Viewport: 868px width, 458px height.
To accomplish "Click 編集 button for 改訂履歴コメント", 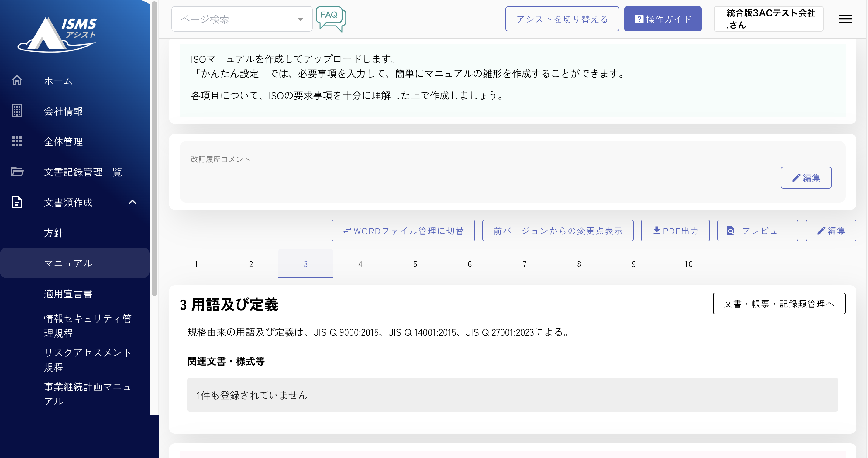I will coord(806,178).
